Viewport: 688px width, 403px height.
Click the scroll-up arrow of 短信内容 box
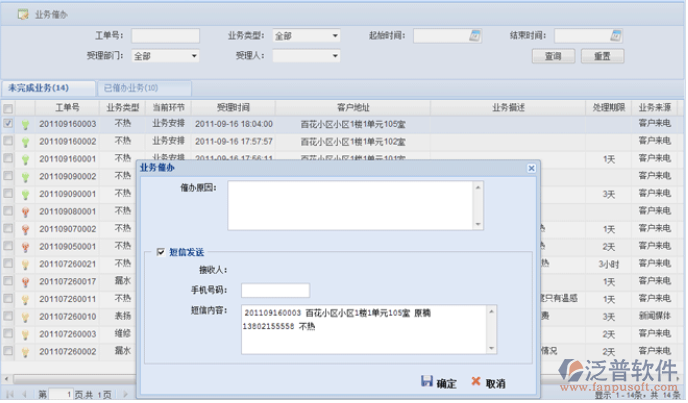491,312
